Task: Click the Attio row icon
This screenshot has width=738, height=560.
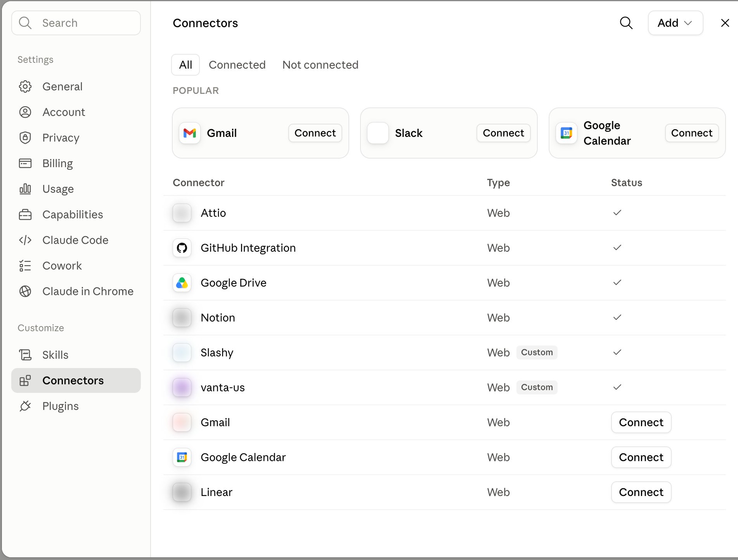Action: click(182, 213)
